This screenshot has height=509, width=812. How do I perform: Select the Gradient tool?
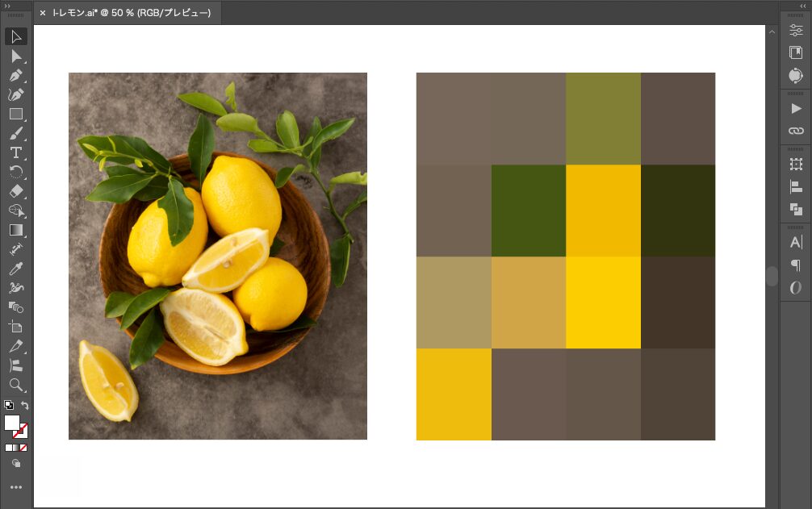16,230
